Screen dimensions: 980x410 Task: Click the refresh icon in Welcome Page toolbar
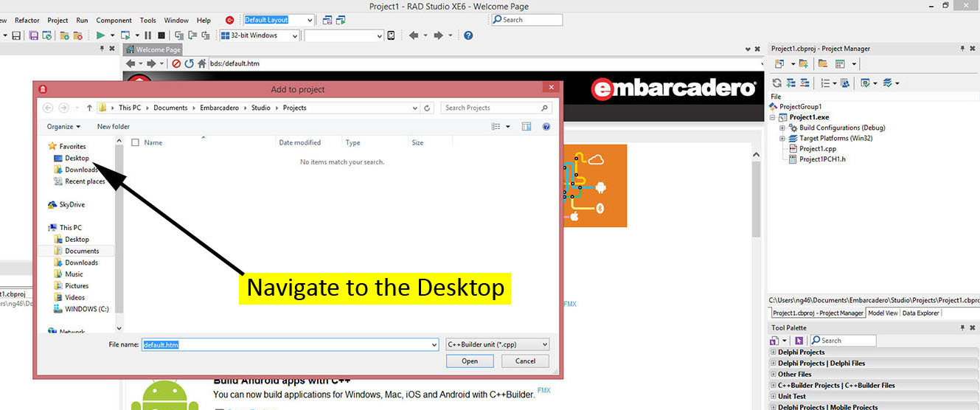point(189,63)
